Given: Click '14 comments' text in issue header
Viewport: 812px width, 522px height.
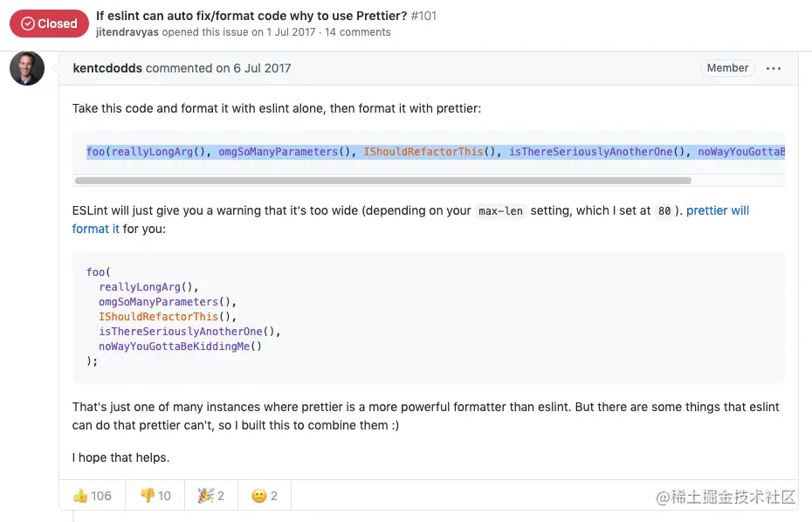Looking at the screenshot, I should click(x=357, y=32).
